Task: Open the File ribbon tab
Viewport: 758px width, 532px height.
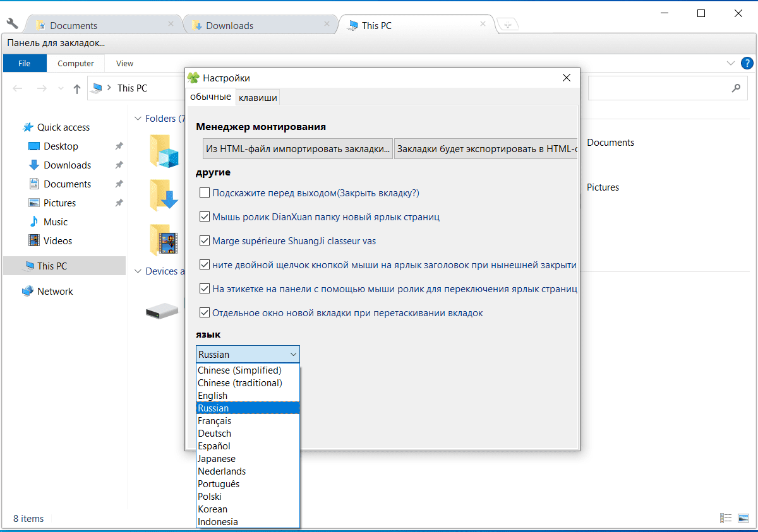Action: 25,63
